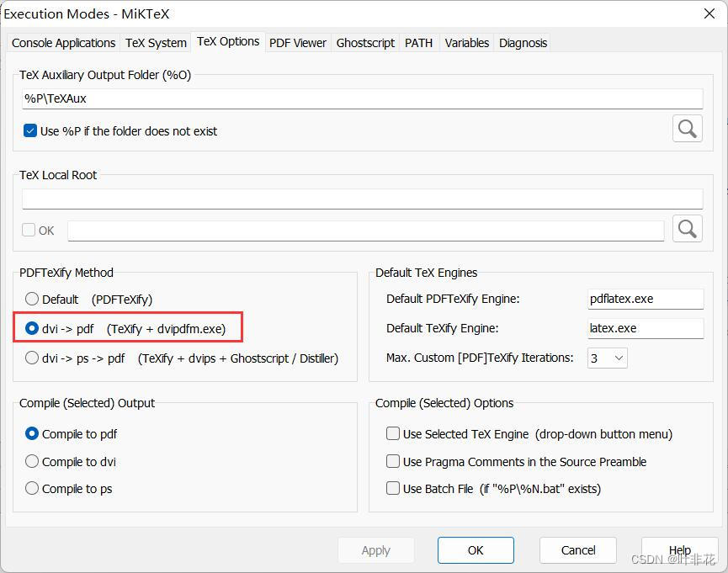Click inside the Default TeXify Engine field

coord(645,328)
